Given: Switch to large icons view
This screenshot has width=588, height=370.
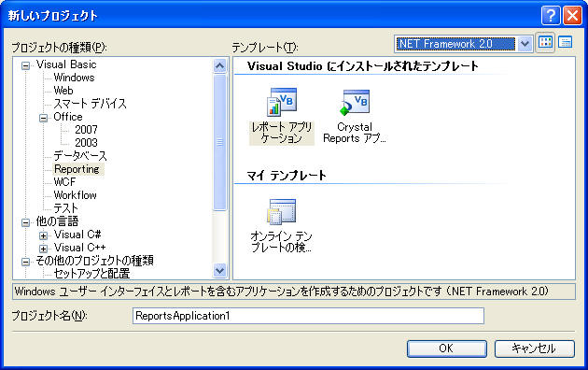Looking at the screenshot, I should (545, 42).
